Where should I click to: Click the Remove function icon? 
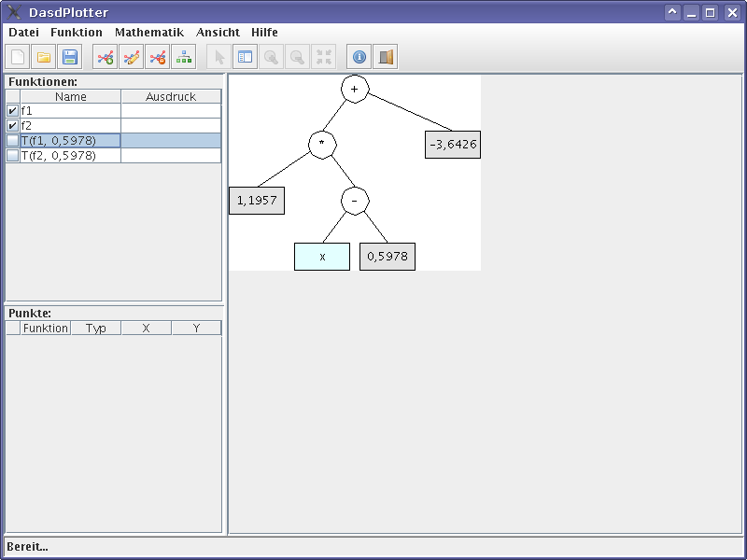coord(158,57)
